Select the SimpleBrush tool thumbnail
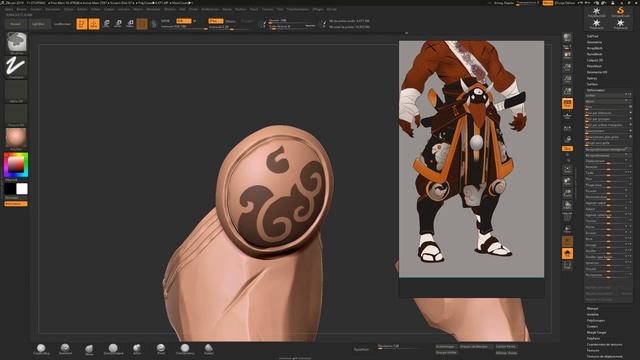This screenshot has height=360, width=640. click(620, 11)
